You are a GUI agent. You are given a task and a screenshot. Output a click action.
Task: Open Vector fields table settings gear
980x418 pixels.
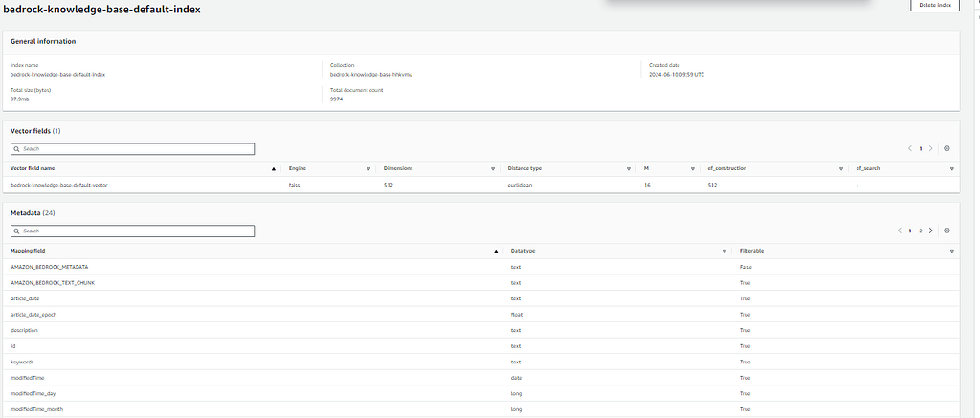click(x=947, y=149)
